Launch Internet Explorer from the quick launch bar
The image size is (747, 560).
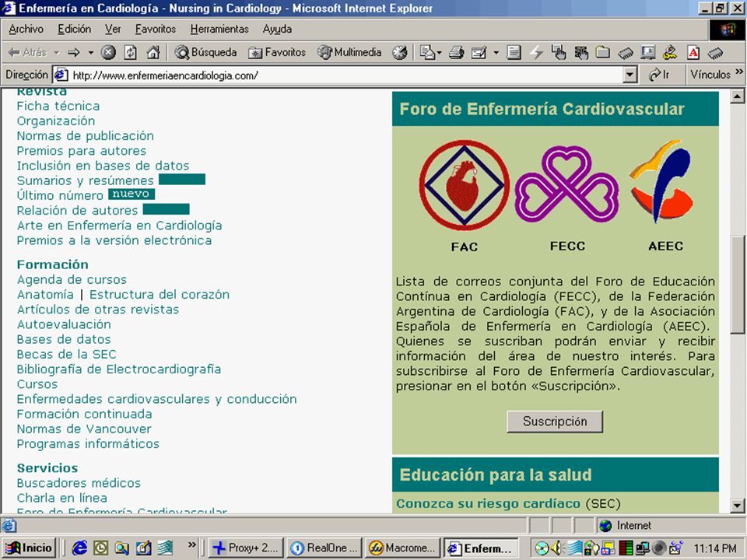(79, 548)
